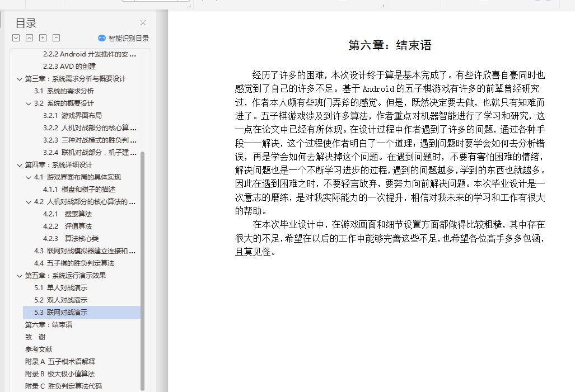Click the blue 智能识别目录 robot icon
The height and width of the screenshot is (392, 575).
[101, 38]
